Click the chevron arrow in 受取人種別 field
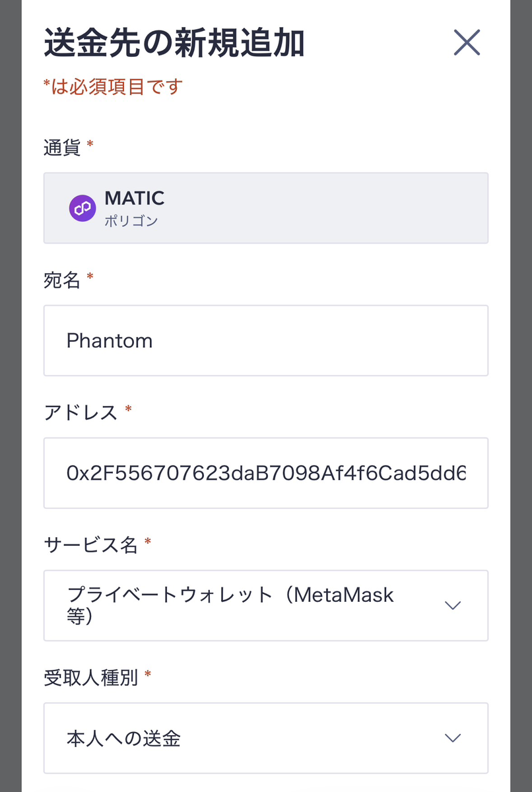The height and width of the screenshot is (792, 532). (452, 738)
